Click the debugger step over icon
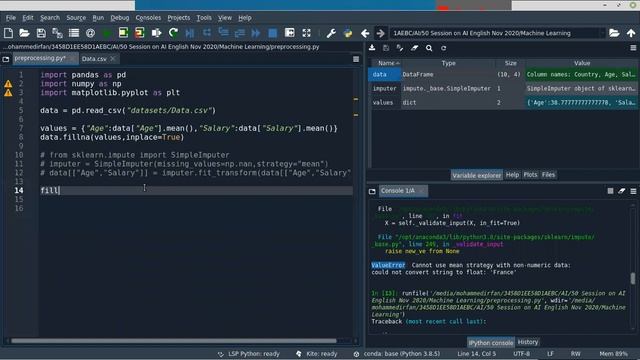 point(207,33)
